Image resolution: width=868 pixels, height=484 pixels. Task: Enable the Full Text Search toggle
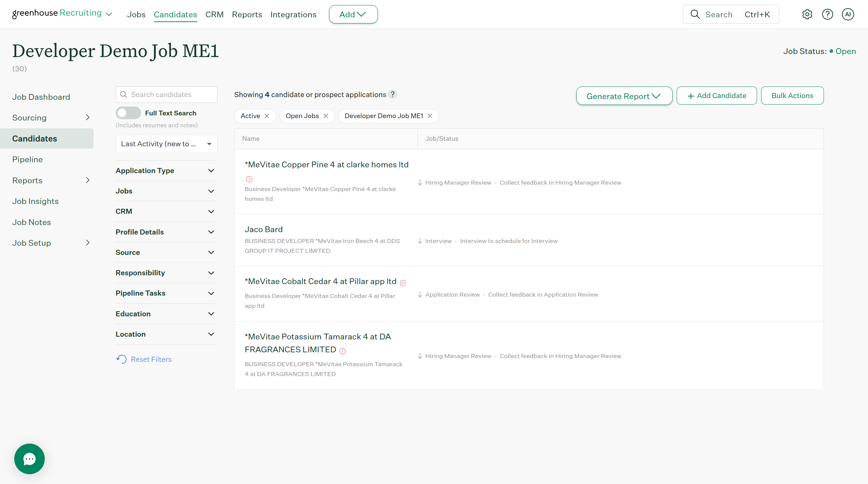128,113
